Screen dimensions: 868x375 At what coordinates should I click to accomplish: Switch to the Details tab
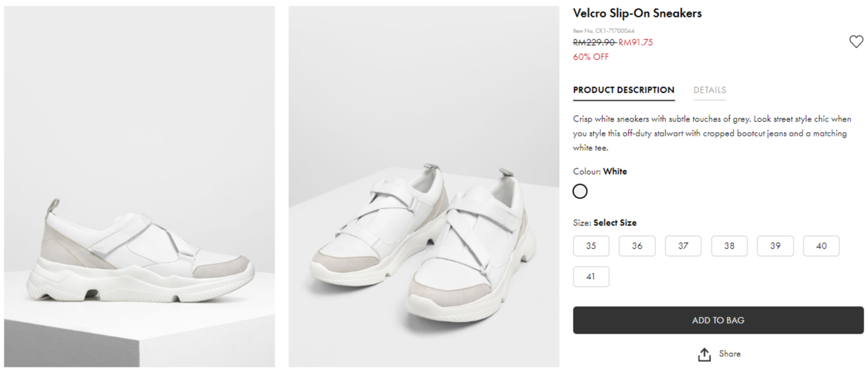point(709,90)
